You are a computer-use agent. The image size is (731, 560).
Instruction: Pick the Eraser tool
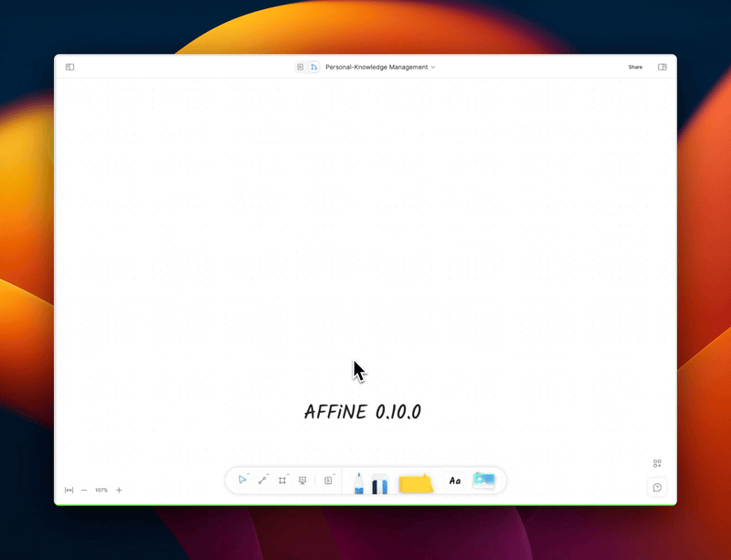pos(379,484)
